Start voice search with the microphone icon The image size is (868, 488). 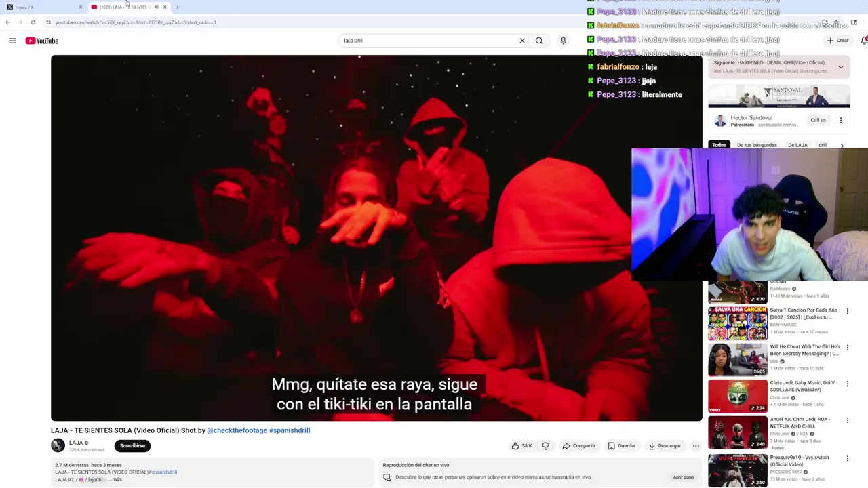563,41
